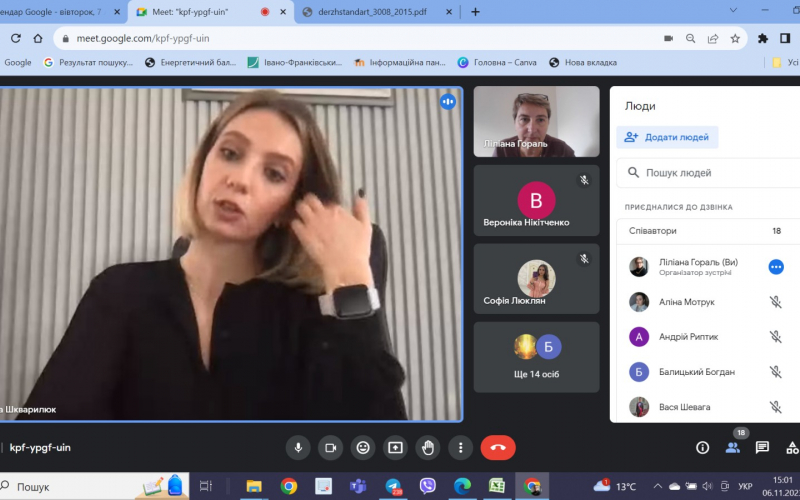
Task: Open the Результат пошуку bookmark
Action: pyautogui.click(x=88, y=62)
